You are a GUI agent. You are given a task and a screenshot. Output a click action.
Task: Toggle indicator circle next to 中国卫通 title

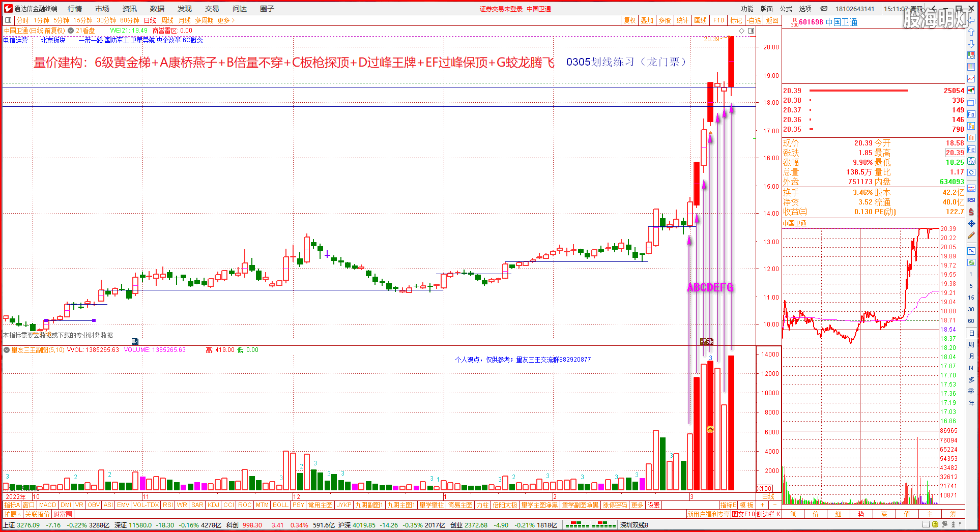tap(71, 31)
